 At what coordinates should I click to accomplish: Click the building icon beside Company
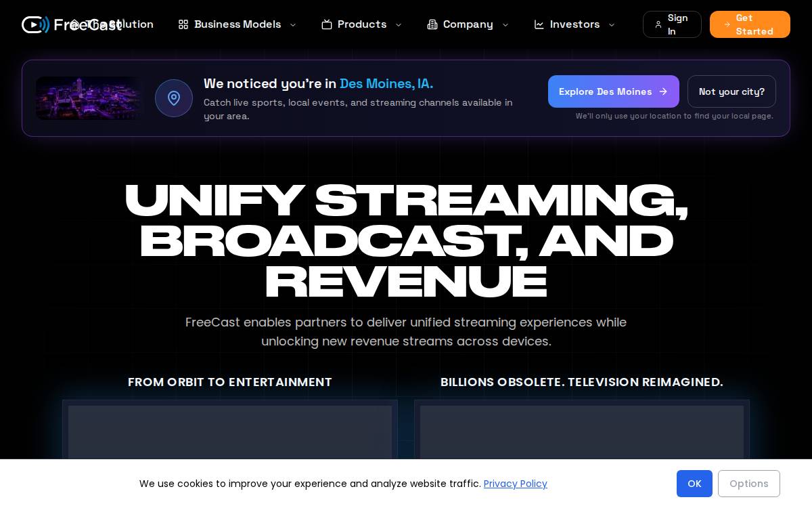[x=432, y=24]
